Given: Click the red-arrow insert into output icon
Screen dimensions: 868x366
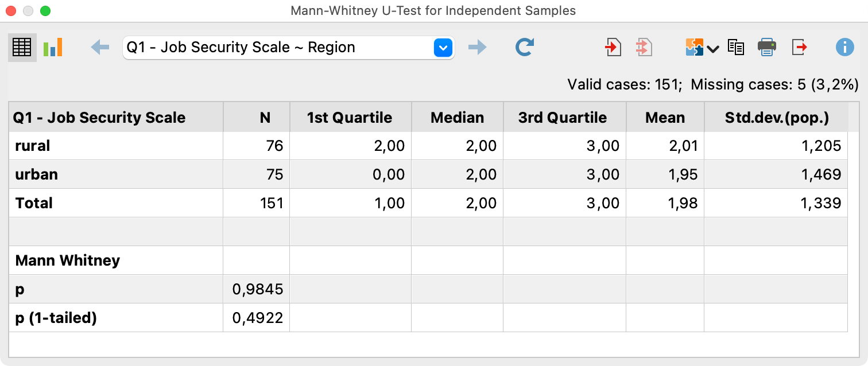Looking at the screenshot, I should click(x=613, y=48).
